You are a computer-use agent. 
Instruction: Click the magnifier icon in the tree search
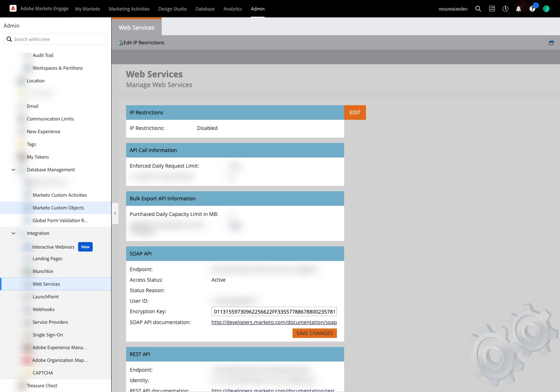[9, 39]
